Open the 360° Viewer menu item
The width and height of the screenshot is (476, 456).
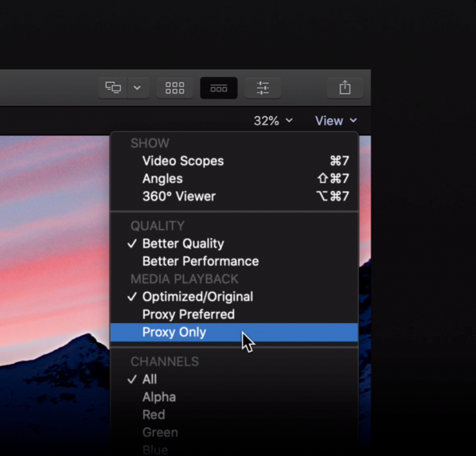[179, 196]
